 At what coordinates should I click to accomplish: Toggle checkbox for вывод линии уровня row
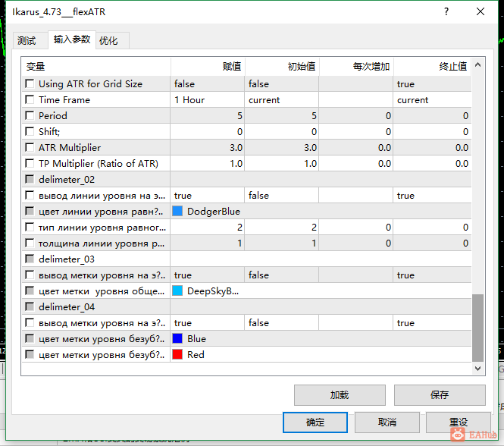(30, 196)
